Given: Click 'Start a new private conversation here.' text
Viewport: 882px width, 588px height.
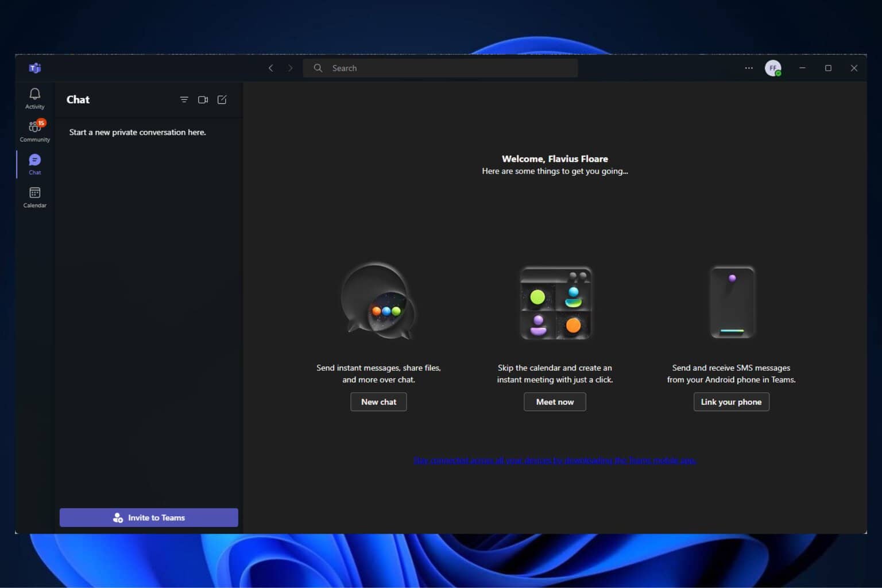Looking at the screenshot, I should tap(138, 132).
